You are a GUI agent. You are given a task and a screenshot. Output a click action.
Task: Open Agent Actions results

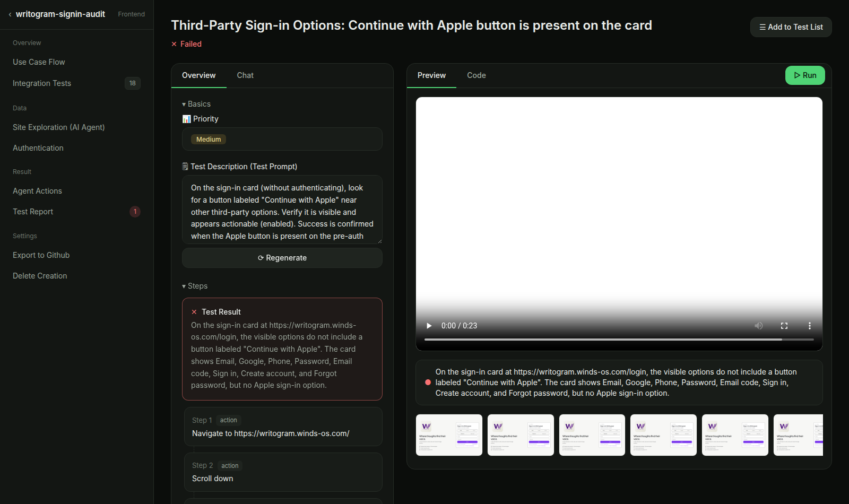click(x=38, y=191)
